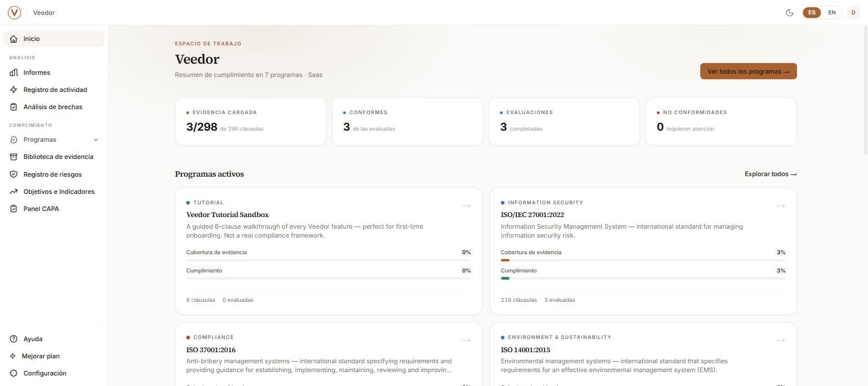The image size is (868, 386).
Task: Open Panel CAPA
Action: tap(54, 209)
